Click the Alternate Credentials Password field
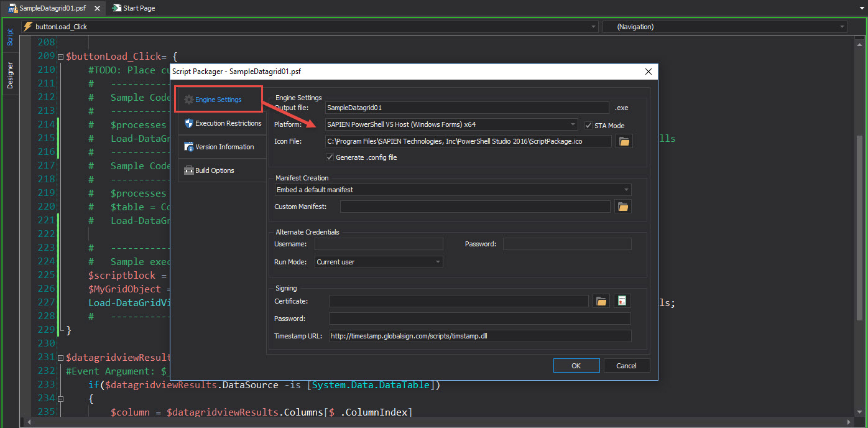 coord(567,244)
